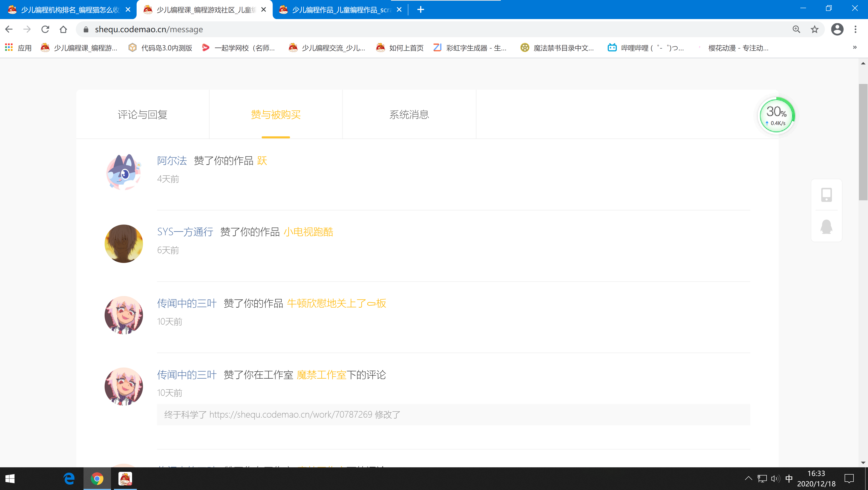Open the 应用 apps shortcut
The width and height of the screenshot is (868, 490).
pyautogui.click(x=18, y=48)
